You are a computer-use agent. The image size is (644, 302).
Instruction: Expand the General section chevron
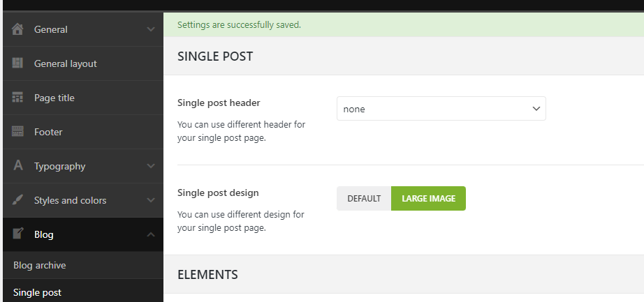[x=151, y=29]
